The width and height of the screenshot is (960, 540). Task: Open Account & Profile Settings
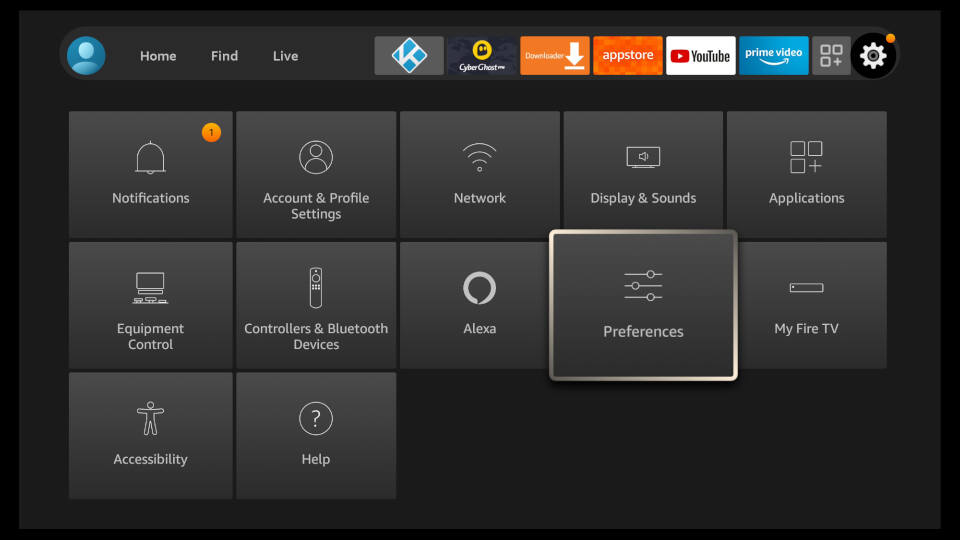316,174
